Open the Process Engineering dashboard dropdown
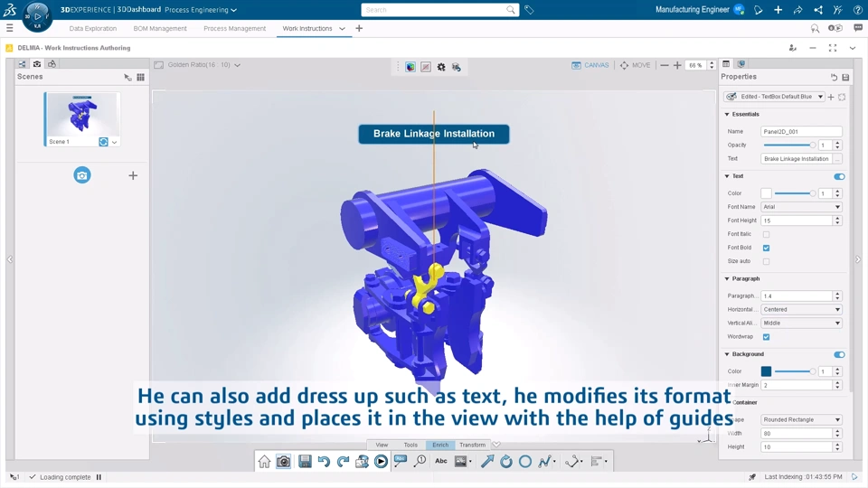The image size is (868, 488). 201,10
